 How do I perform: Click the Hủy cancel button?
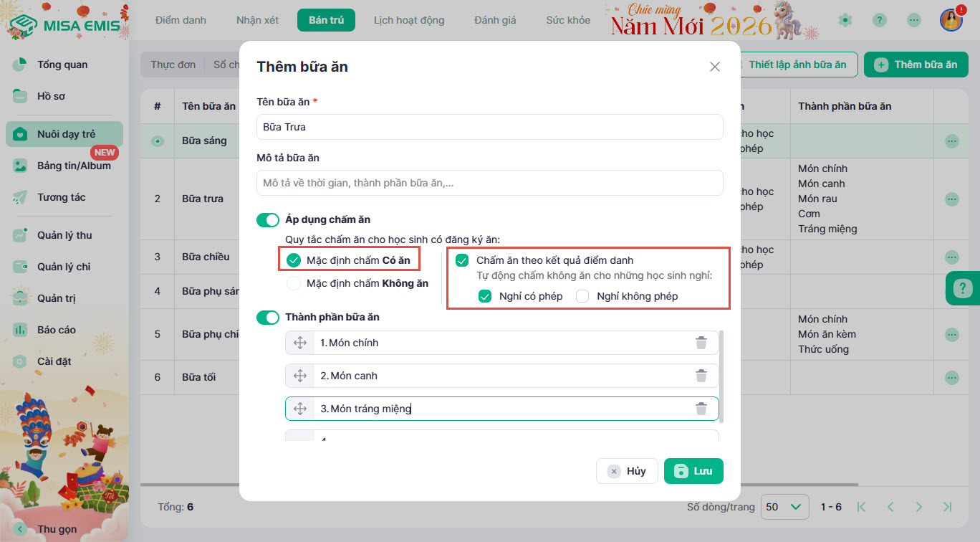[x=627, y=471]
